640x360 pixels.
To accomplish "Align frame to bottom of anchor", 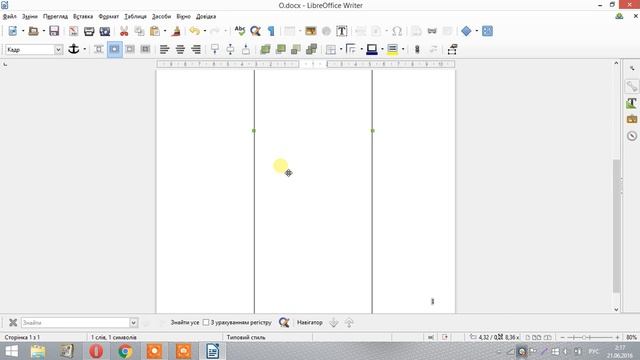I will coord(246,49).
